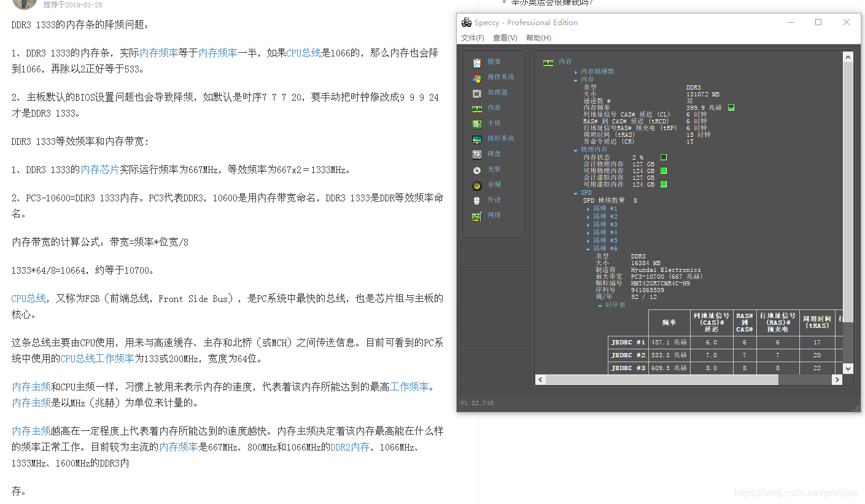Click the manufacturer value Hyundai Electronics
The width and height of the screenshot is (865, 504).
point(666,270)
